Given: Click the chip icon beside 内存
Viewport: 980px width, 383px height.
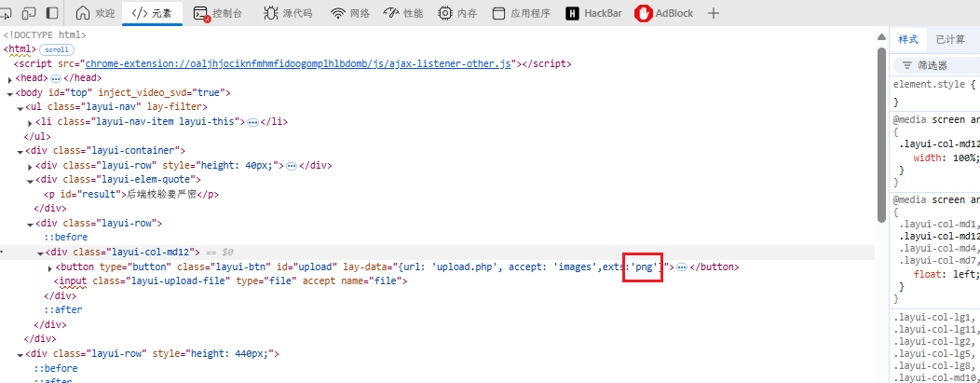Looking at the screenshot, I should click(445, 12).
